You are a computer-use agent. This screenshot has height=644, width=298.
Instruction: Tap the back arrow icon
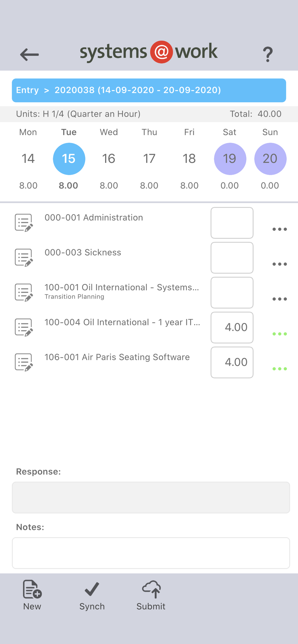[29, 54]
